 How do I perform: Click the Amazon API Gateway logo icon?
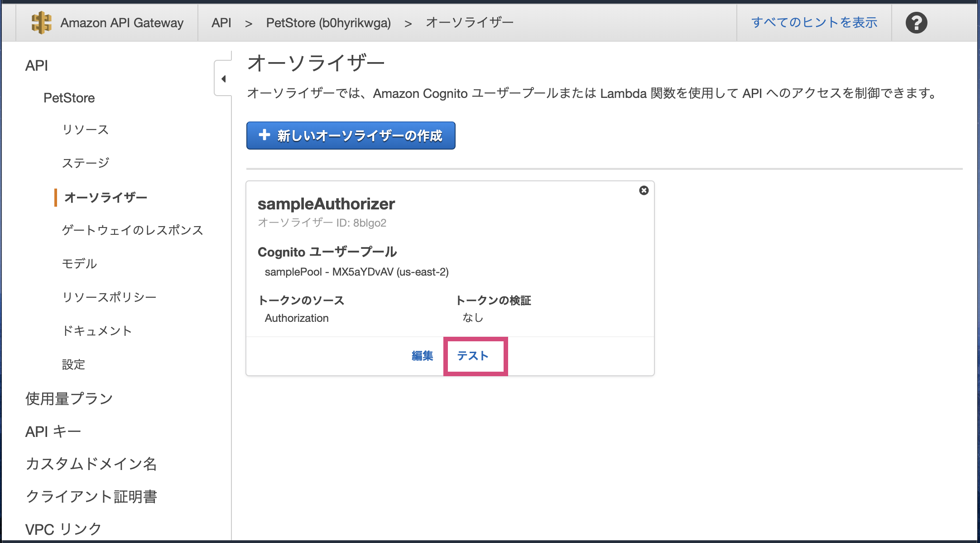pos(41,23)
